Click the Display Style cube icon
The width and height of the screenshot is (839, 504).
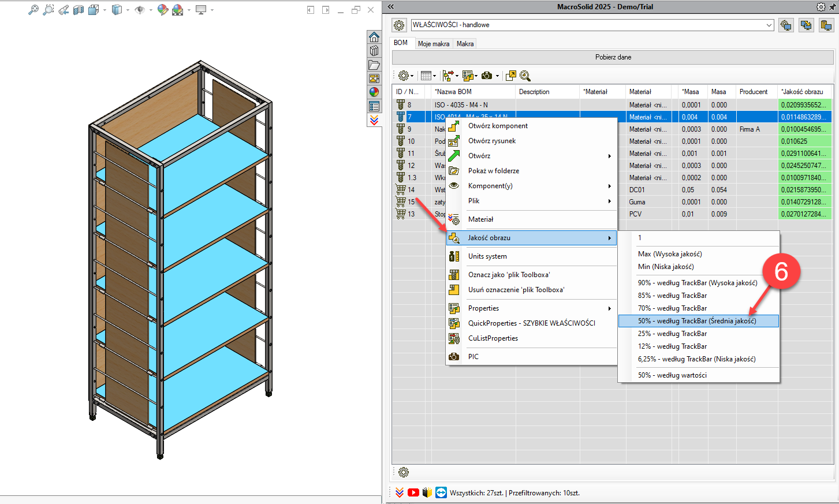117,10
